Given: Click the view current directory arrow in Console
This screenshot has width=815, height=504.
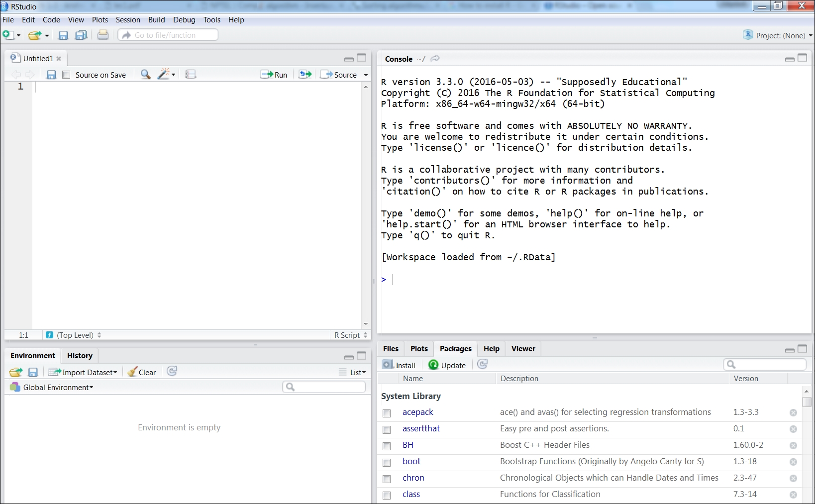Looking at the screenshot, I should 435,59.
